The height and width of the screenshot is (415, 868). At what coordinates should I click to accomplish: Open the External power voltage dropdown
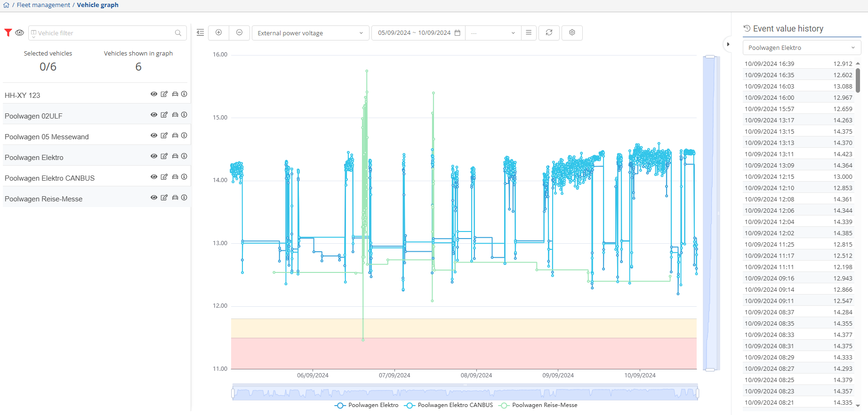(x=310, y=33)
